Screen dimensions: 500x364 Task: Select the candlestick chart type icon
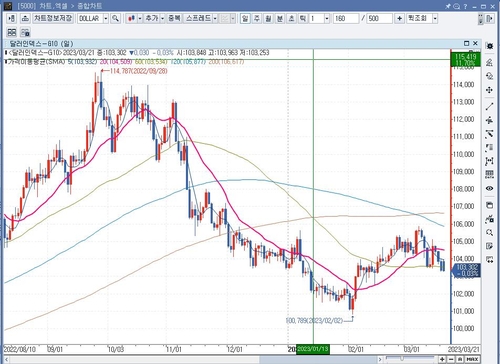pos(132,18)
